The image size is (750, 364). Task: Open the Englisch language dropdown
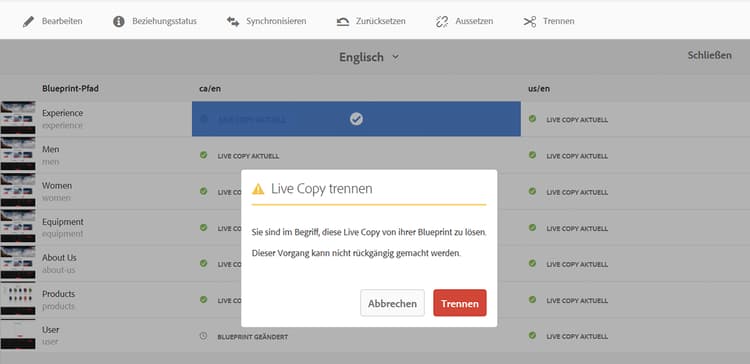(369, 57)
